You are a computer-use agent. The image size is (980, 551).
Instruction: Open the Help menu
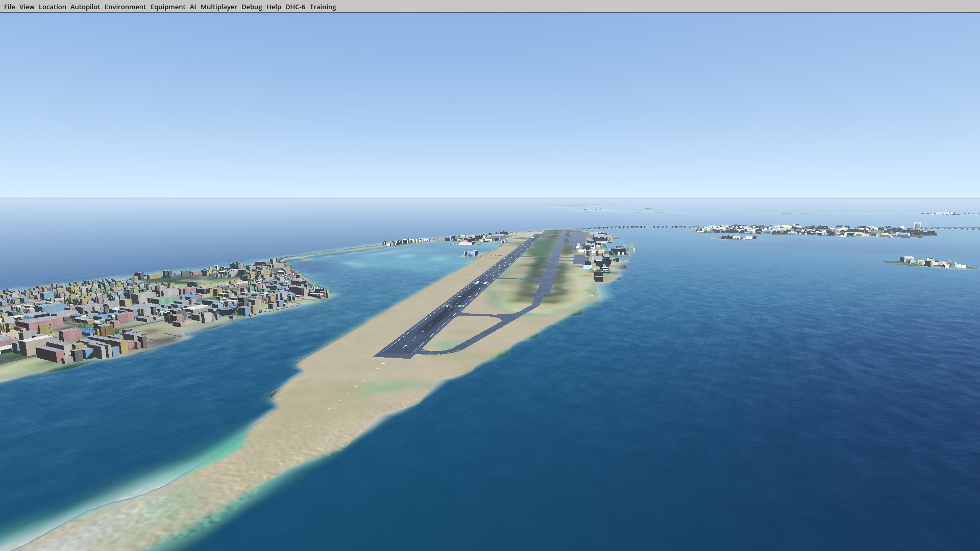click(274, 7)
